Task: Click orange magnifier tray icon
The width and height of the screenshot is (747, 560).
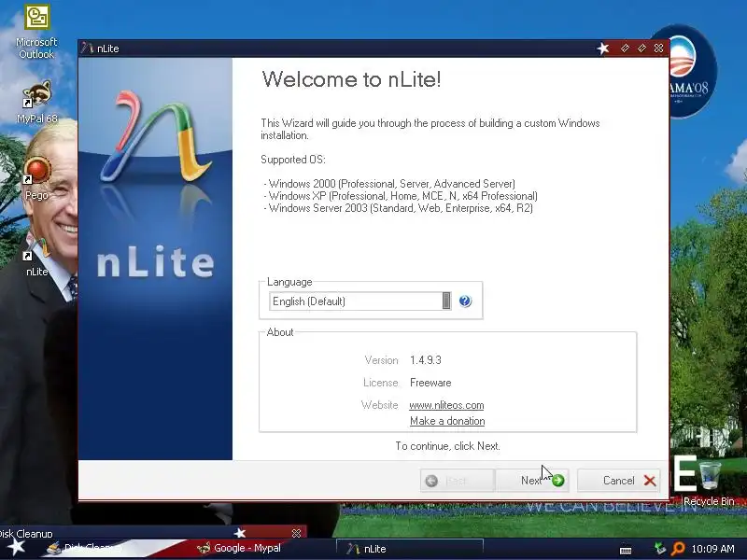Action: 677,549
